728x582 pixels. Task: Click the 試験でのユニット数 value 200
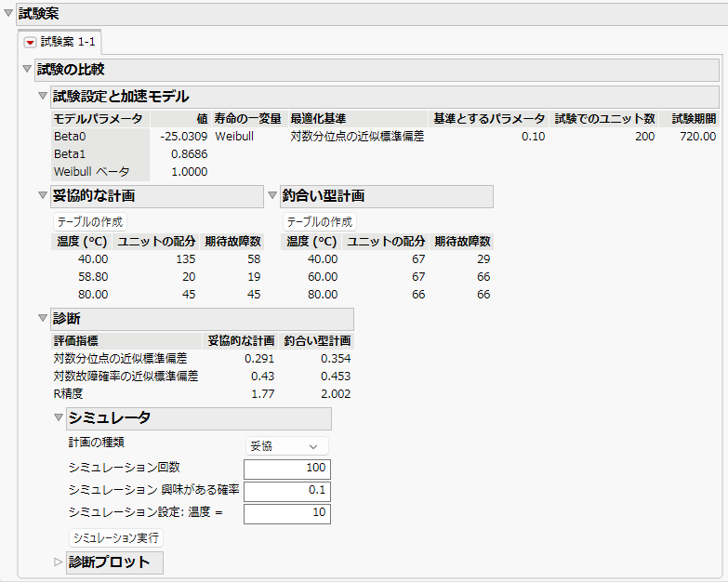(x=645, y=137)
